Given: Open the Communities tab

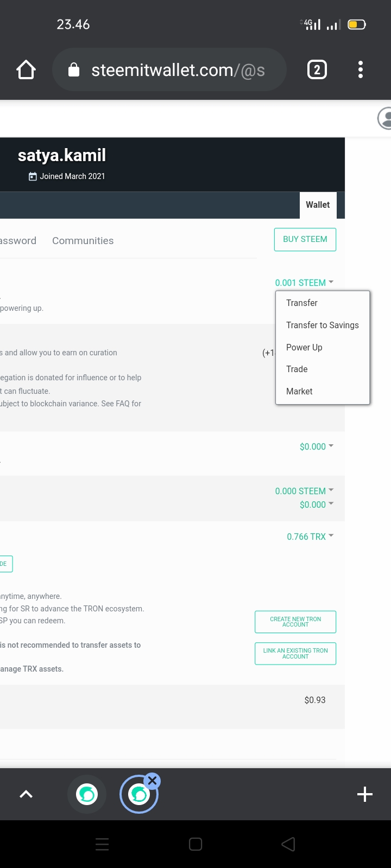Looking at the screenshot, I should click(x=83, y=241).
